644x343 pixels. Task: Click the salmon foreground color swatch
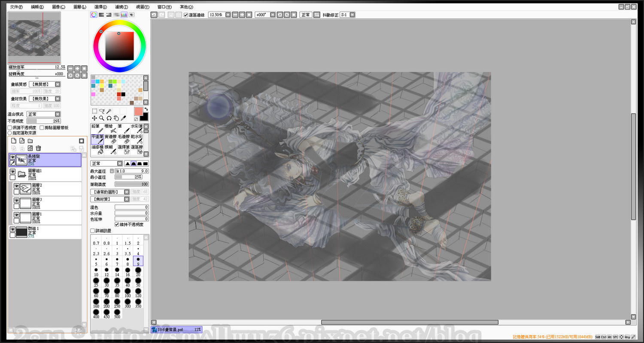click(138, 111)
